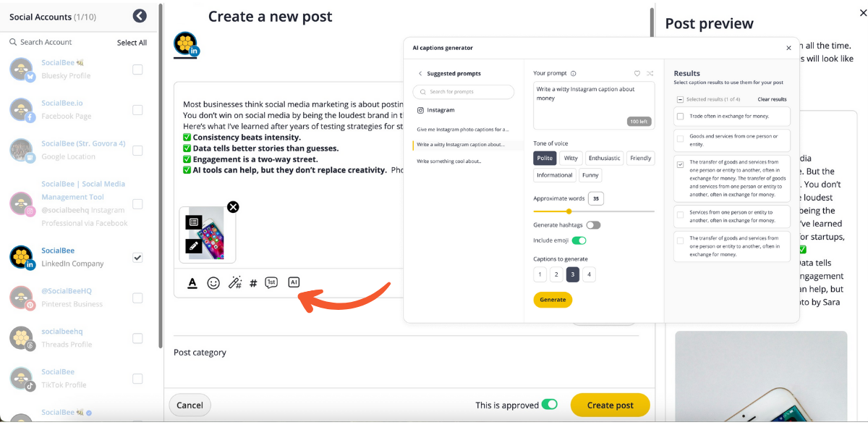The height and width of the screenshot is (425, 868).
Task: Turn off Include emoji switch
Action: (x=579, y=240)
